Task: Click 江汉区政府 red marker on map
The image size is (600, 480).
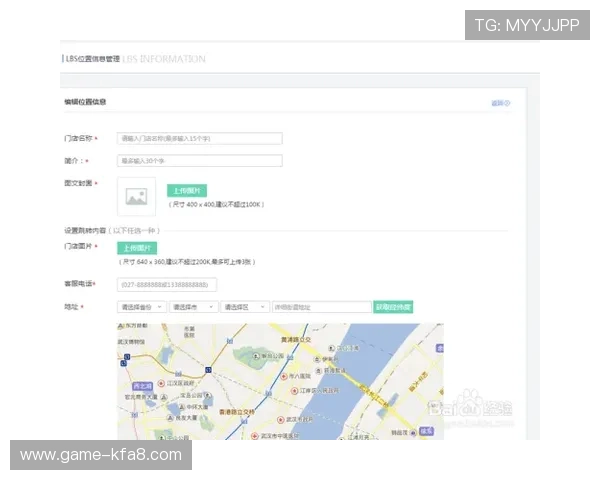Action: pyautogui.click(x=161, y=383)
